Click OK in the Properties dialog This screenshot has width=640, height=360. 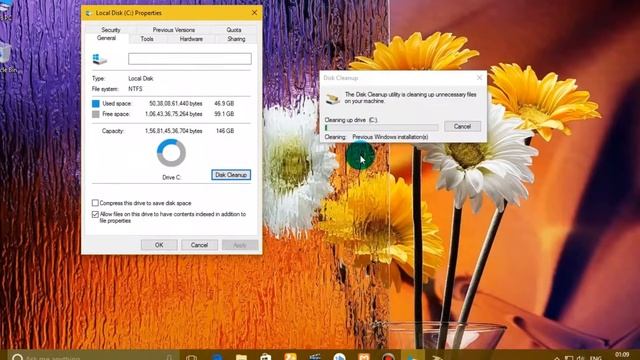159,245
